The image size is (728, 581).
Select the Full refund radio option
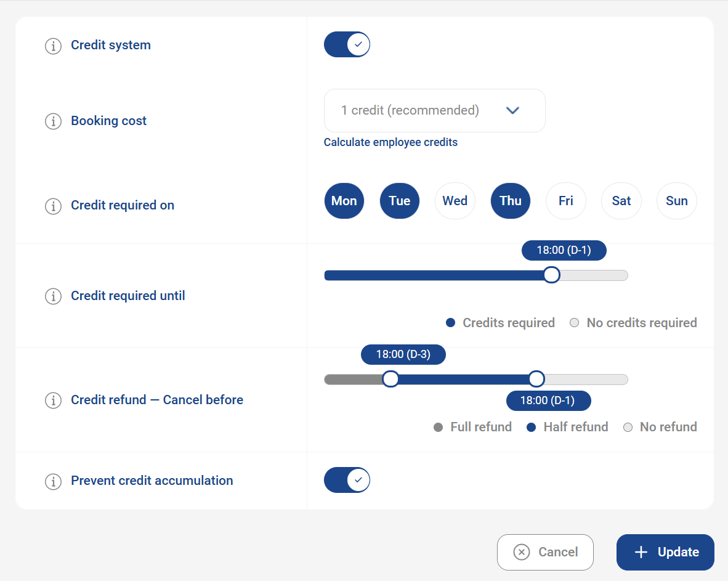click(438, 426)
